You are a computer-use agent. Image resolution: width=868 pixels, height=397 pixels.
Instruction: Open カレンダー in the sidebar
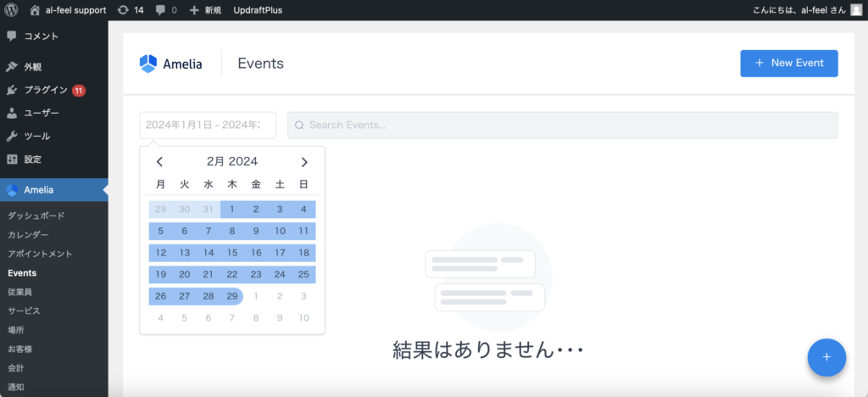(x=28, y=235)
